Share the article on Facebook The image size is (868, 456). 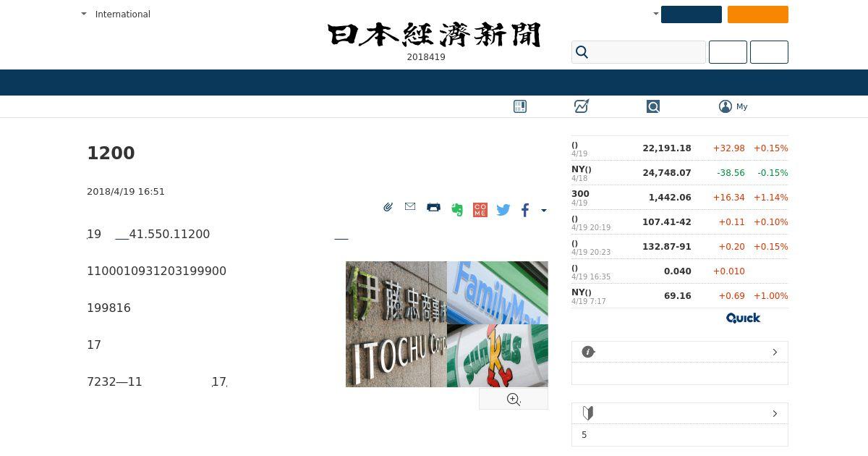coord(525,210)
